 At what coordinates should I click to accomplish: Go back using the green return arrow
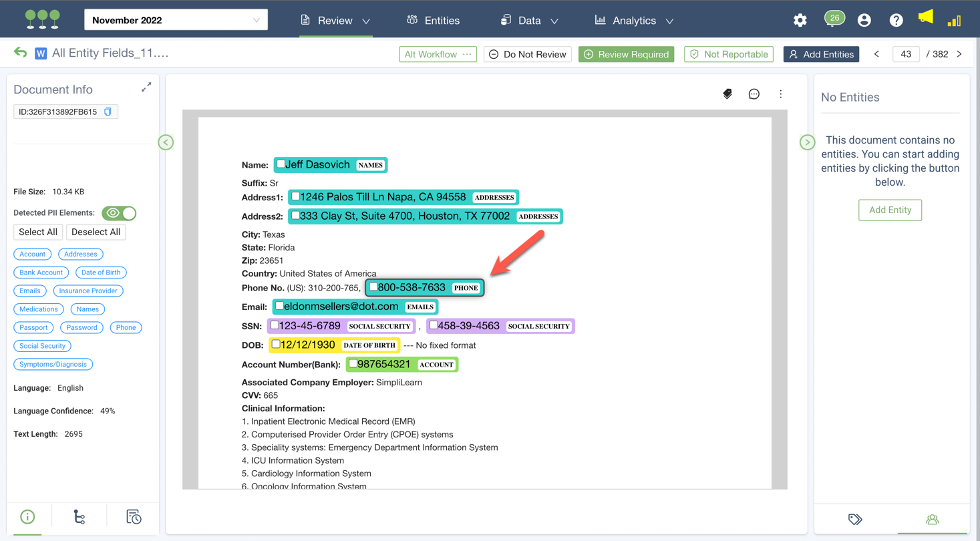click(21, 53)
